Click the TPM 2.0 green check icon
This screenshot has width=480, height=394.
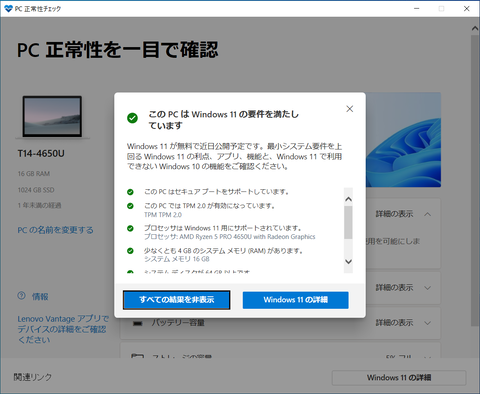tap(130, 206)
